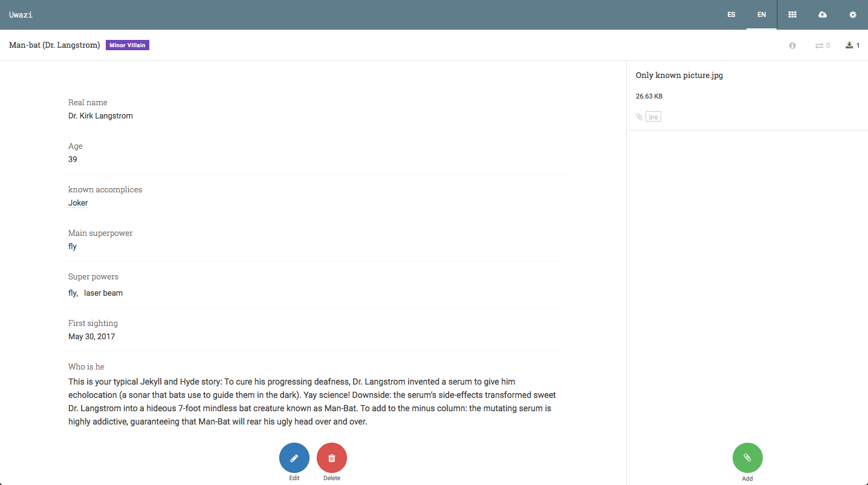This screenshot has height=485, width=868.
Task: Click the First sighting label
Action: (93, 324)
